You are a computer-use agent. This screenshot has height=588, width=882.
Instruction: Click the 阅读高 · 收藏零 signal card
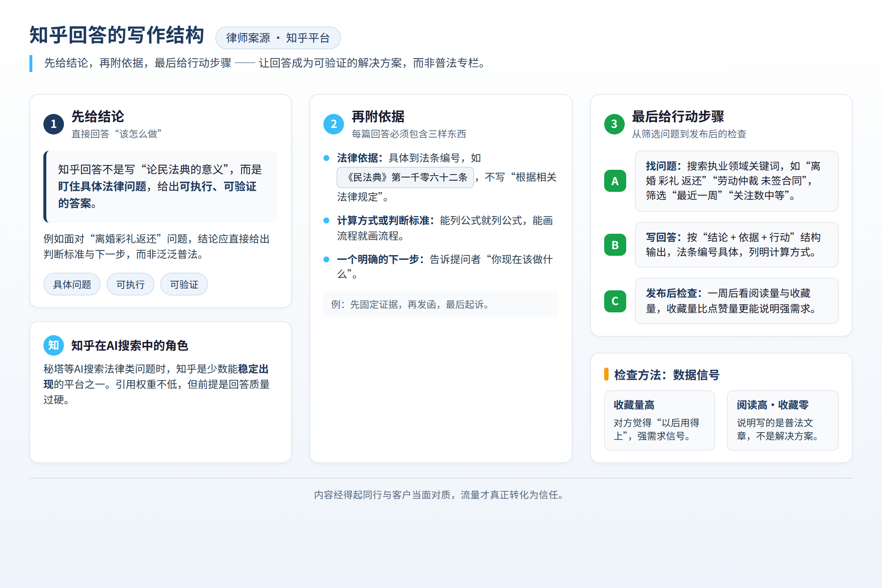[x=783, y=420]
